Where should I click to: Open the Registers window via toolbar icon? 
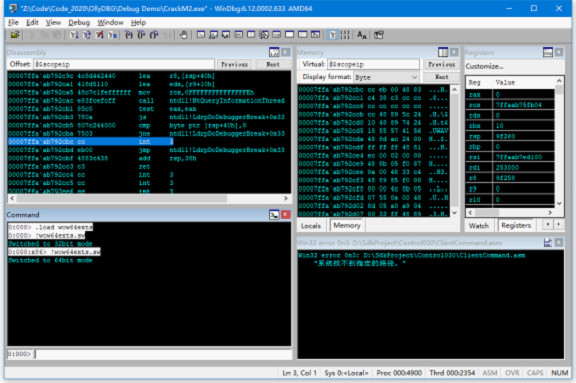click(238, 35)
